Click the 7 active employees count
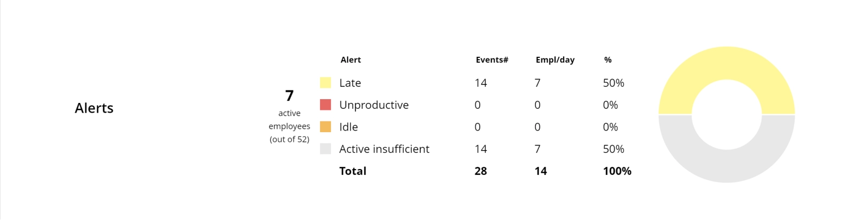The height and width of the screenshot is (221, 868). click(289, 96)
